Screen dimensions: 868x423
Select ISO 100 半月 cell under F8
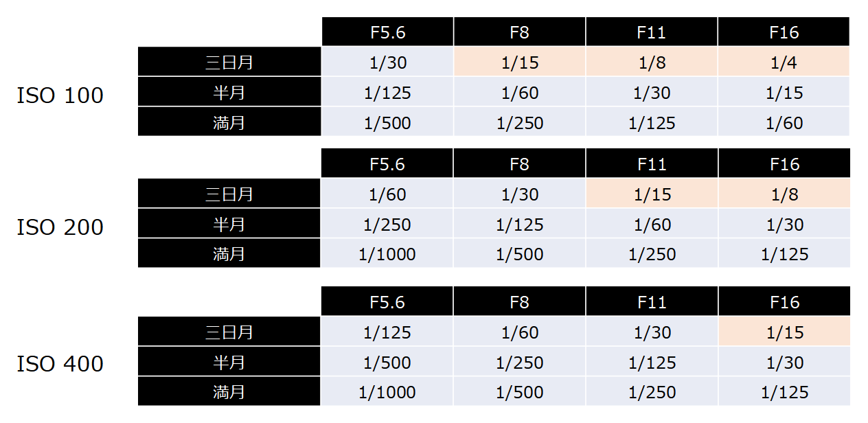(x=519, y=93)
